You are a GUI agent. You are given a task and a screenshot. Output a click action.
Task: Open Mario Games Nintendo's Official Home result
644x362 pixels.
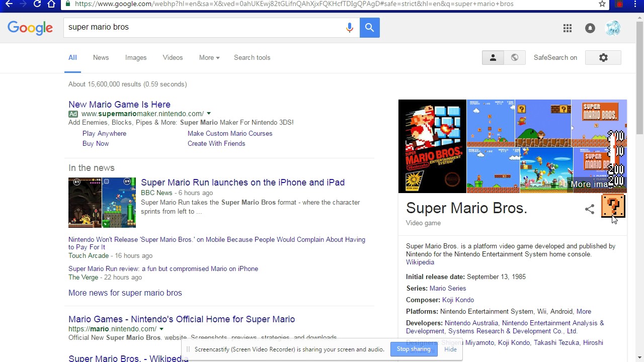click(182, 319)
